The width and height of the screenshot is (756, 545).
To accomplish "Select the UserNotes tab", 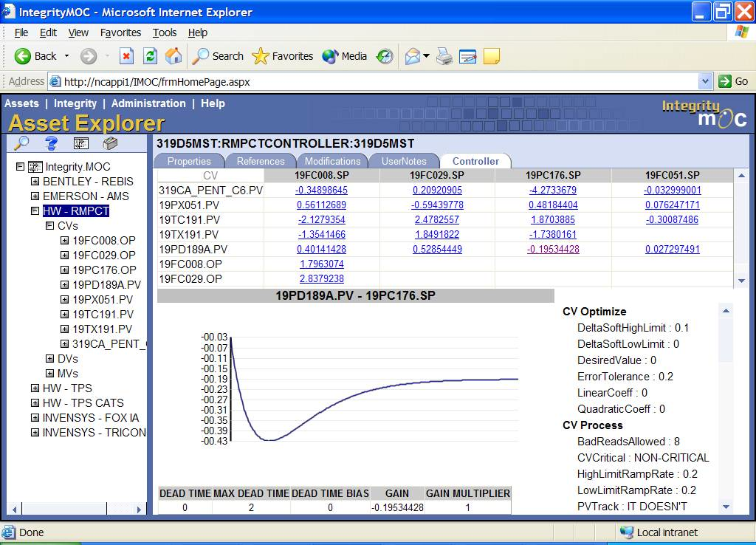I will [x=403, y=160].
